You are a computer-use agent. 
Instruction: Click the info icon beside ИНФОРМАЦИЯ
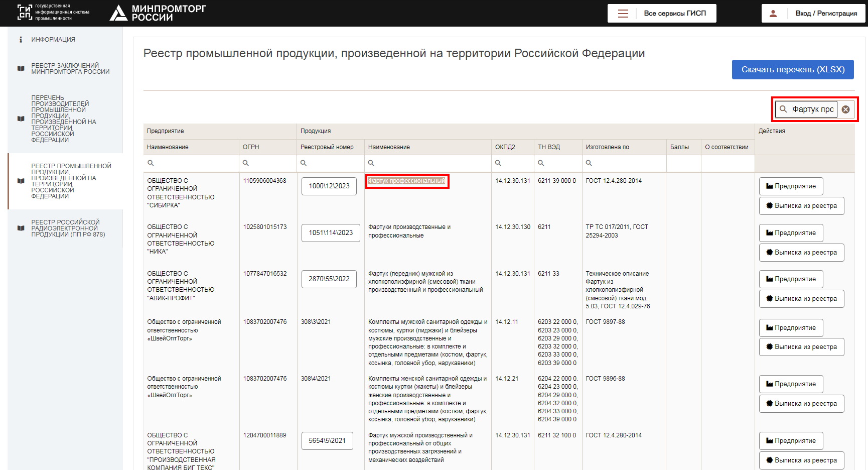click(x=21, y=39)
